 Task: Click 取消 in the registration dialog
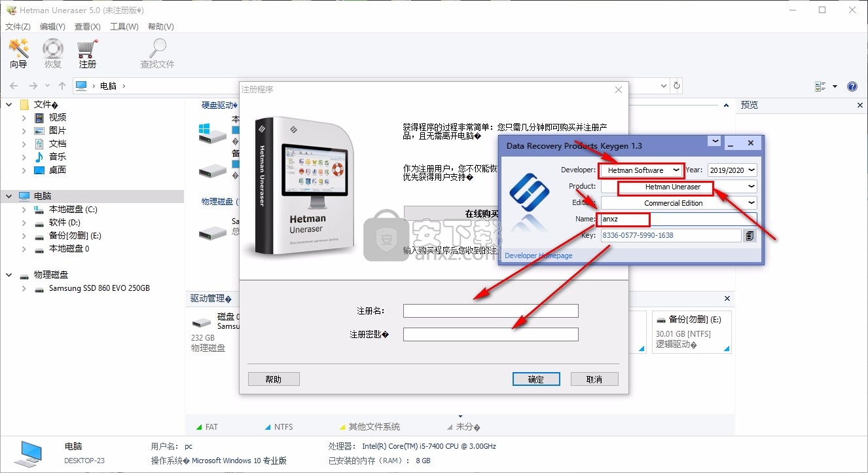pos(594,379)
